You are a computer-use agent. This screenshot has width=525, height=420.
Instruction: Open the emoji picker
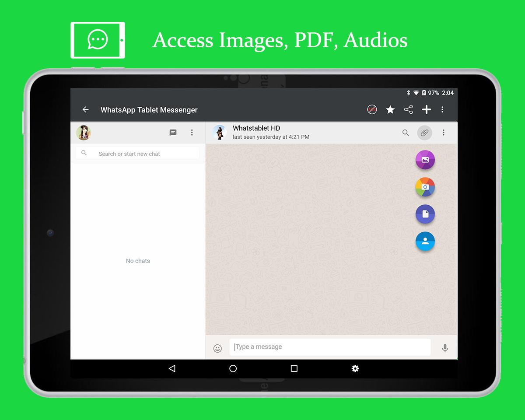point(217,348)
